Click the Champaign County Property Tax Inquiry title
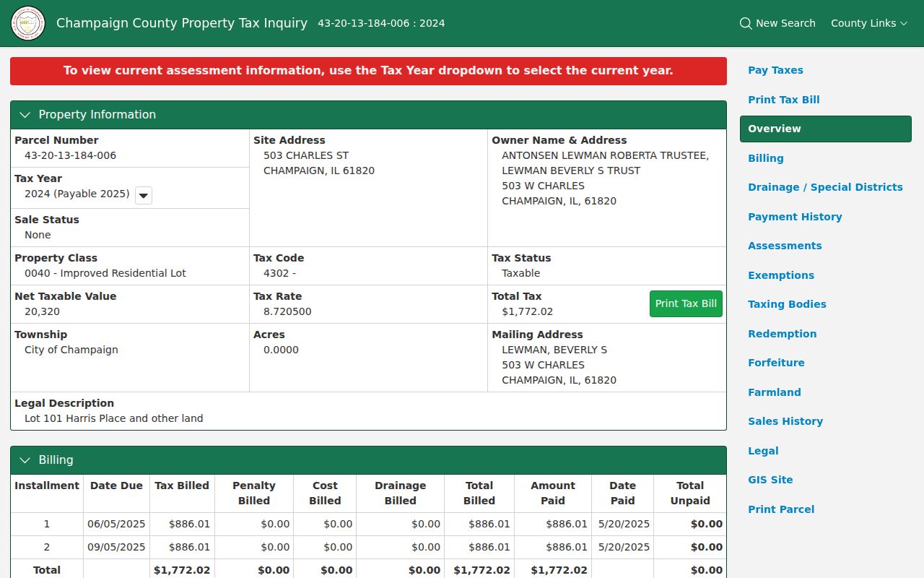This screenshot has width=924, height=578. pos(182,23)
